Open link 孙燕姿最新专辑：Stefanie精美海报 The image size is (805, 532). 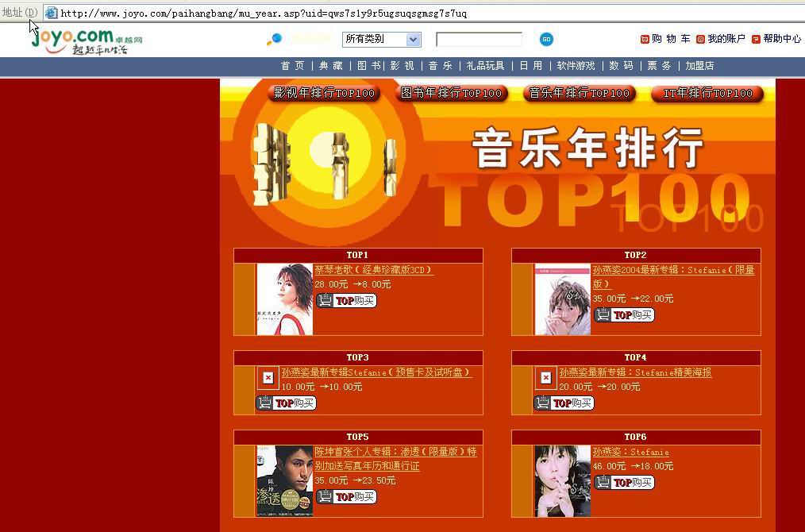(636, 372)
